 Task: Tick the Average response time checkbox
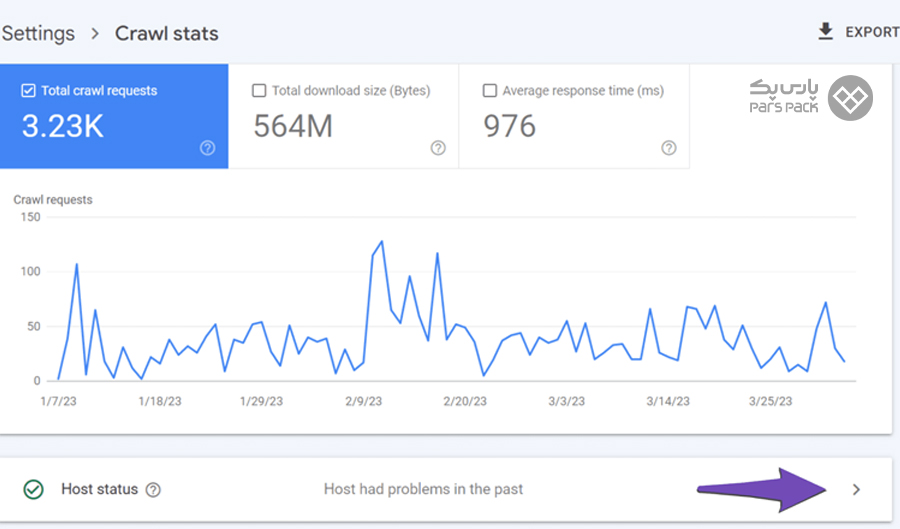[x=490, y=91]
